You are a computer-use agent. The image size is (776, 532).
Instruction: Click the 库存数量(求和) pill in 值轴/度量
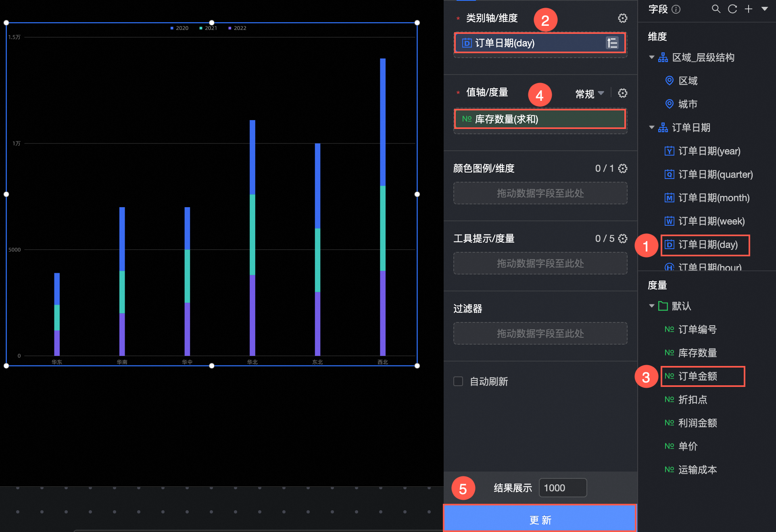(540, 119)
